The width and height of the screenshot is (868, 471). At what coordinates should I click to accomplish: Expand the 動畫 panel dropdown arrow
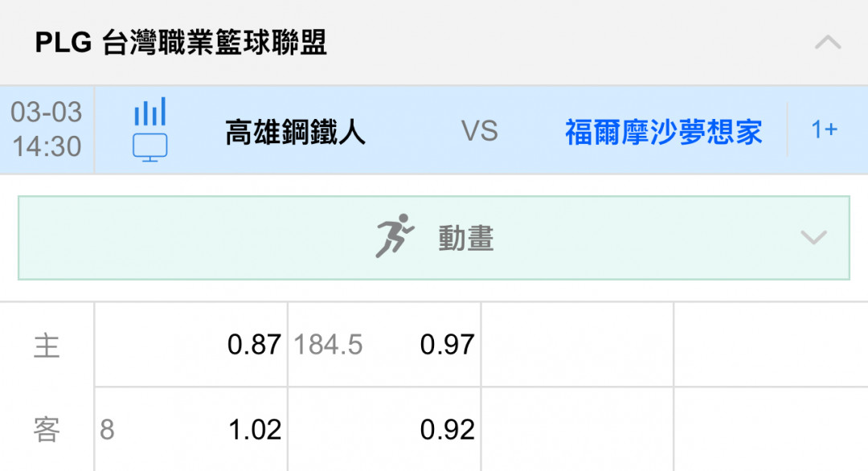pos(813,237)
